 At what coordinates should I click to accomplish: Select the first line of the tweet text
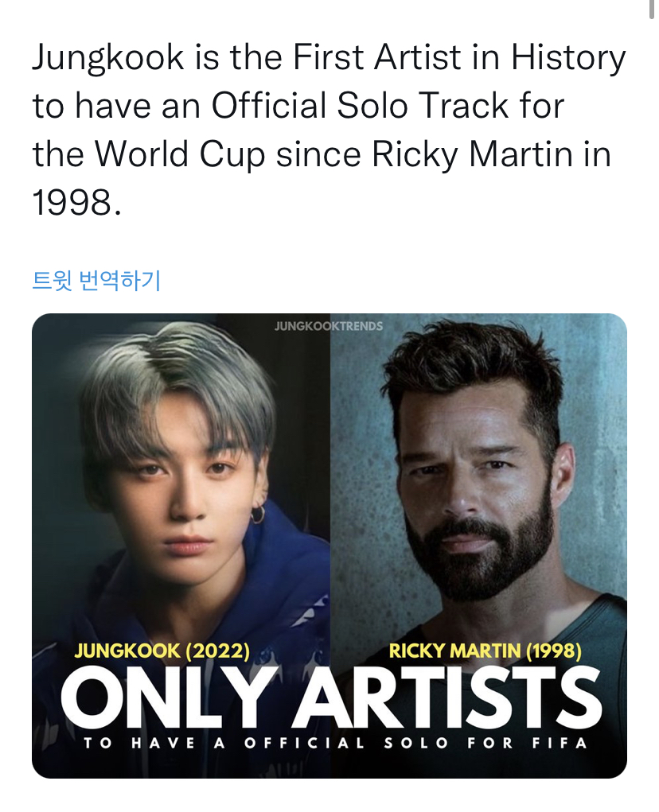[x=326, y=56]
